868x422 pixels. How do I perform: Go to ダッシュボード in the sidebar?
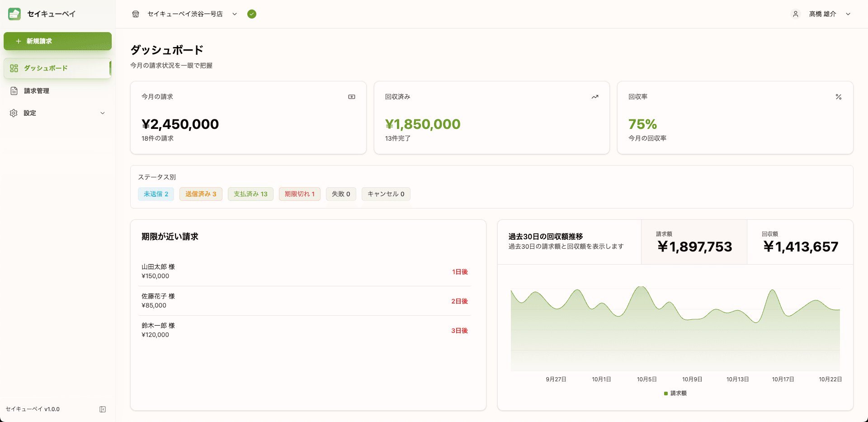[57, 68]
